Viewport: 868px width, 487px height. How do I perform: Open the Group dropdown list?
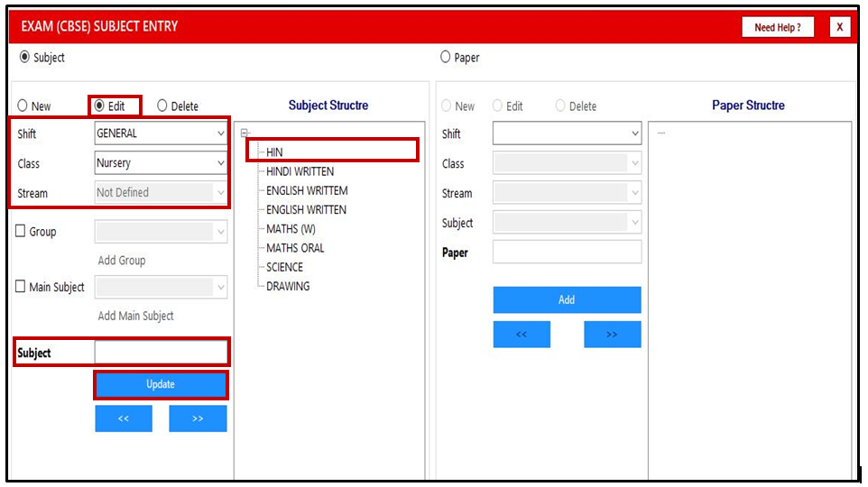161,231
